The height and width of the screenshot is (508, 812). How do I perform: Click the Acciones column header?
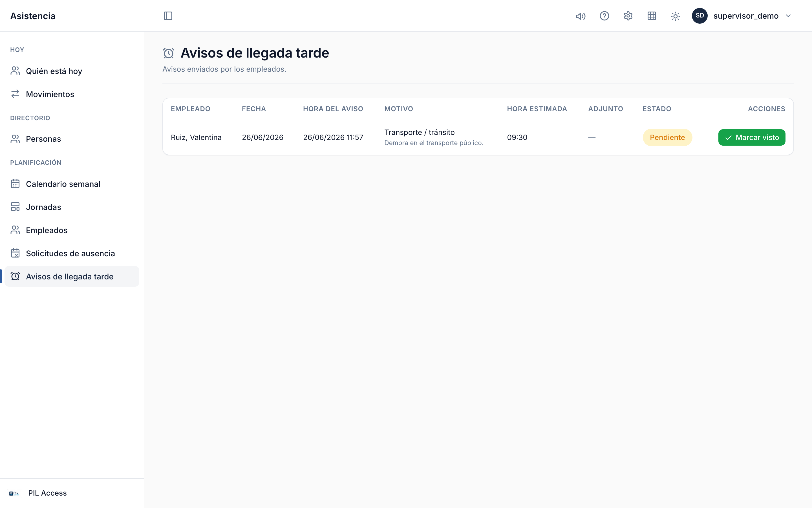766,109
